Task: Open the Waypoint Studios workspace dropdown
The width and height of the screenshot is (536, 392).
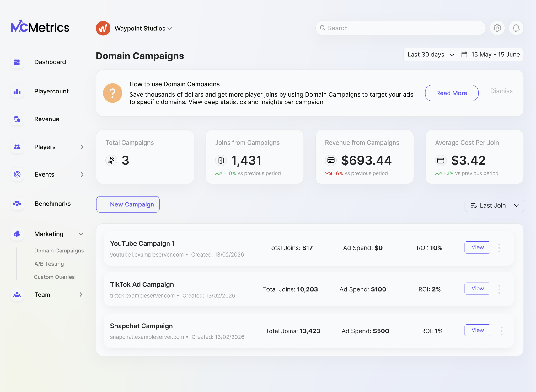Action: tap(143, 29)
